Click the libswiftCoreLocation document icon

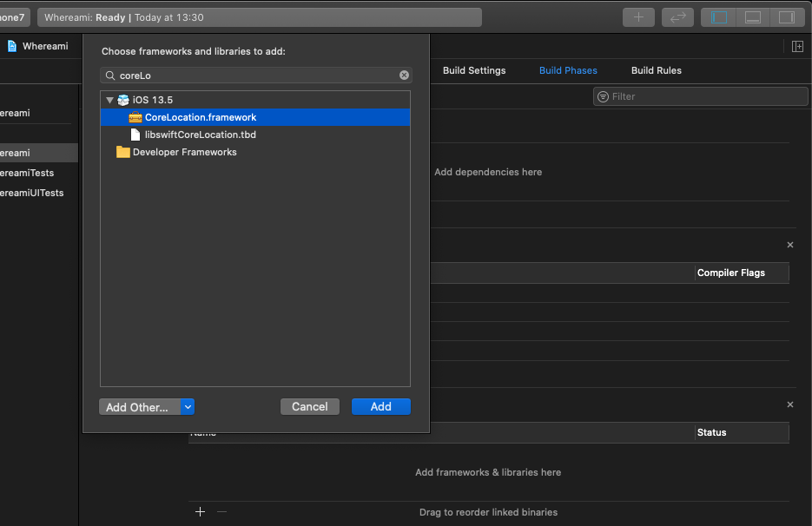[x=135, y=135]
